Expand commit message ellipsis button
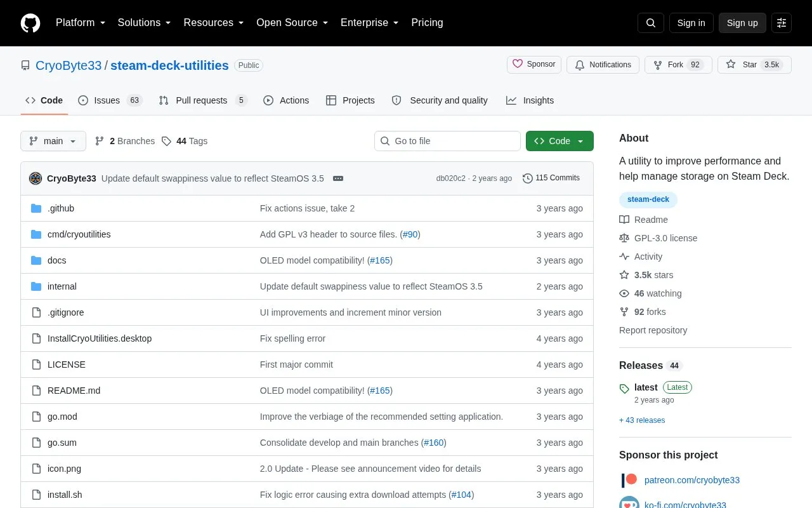Screen dimensions: 812x508 click(x=338, y=178)
